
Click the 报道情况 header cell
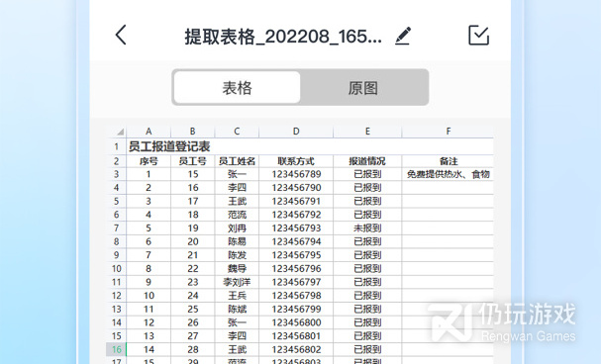[x=367, y=161]
